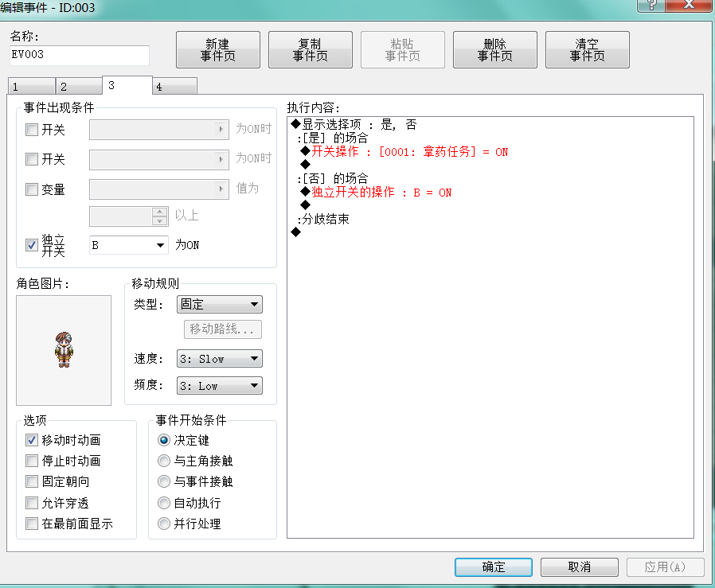Check the 在最前面显示 option
The image size is (715, 588).
(32, 524)
